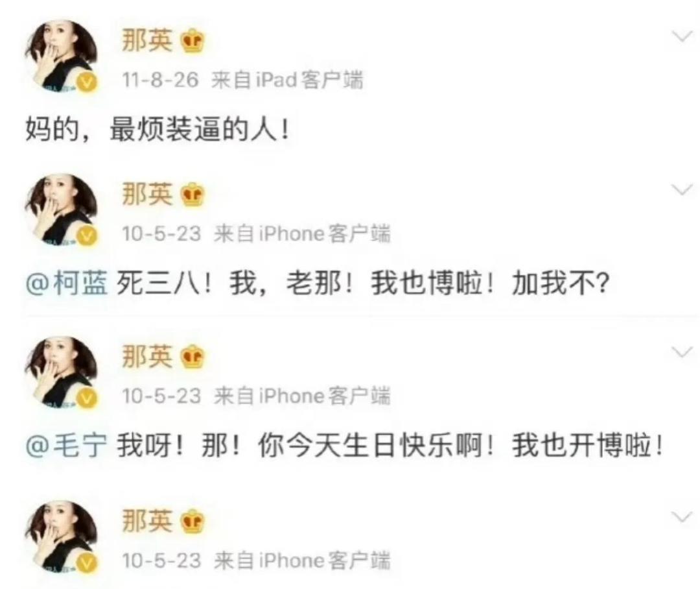700x589 pixels.
Task: Open the avatar on the @柯蓝 post
Action: (61, 210)
